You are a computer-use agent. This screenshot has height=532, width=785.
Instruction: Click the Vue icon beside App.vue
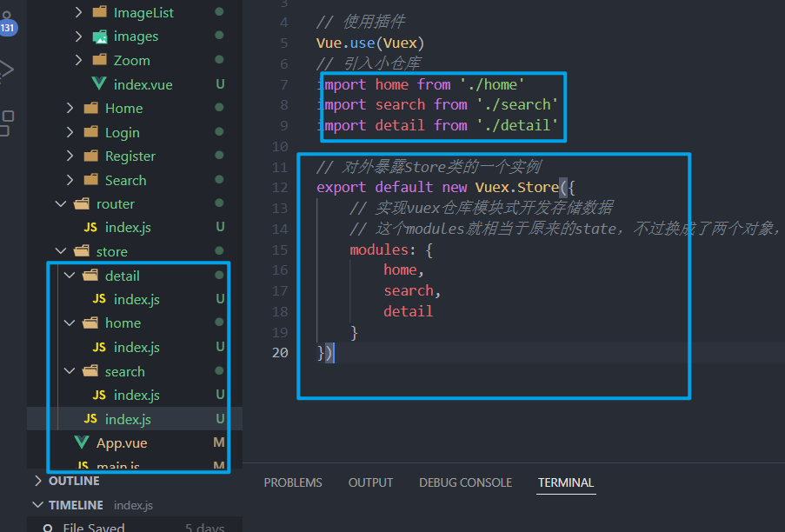pyautogui.click(x=82, y=442)
